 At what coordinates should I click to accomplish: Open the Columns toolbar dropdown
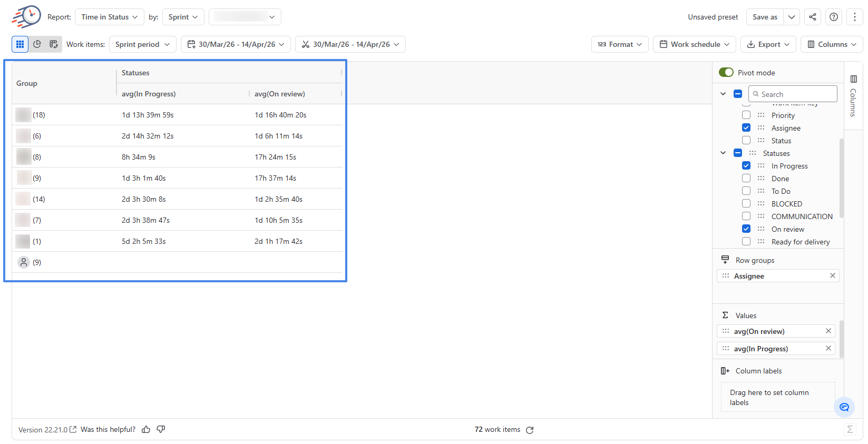pos(832,44)
